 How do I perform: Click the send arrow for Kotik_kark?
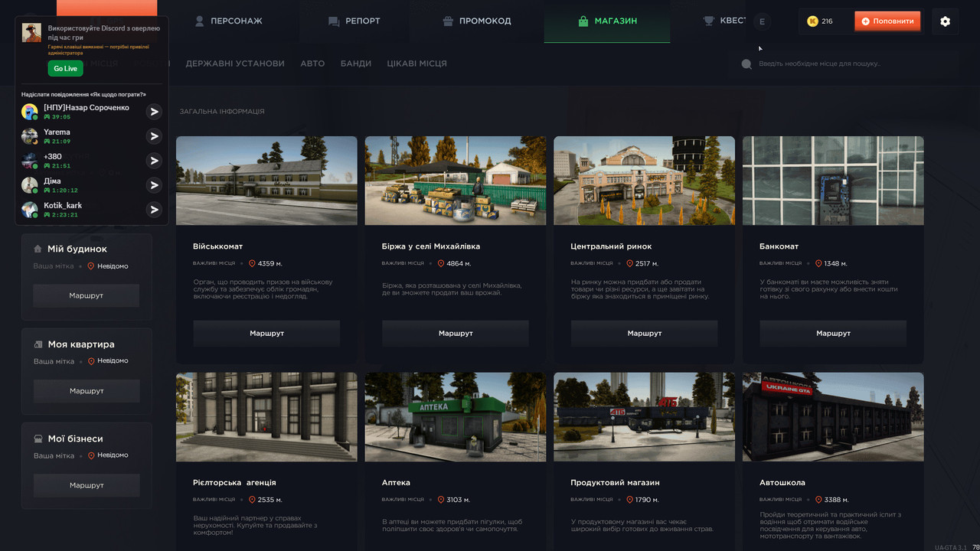[x=154, y=210]
